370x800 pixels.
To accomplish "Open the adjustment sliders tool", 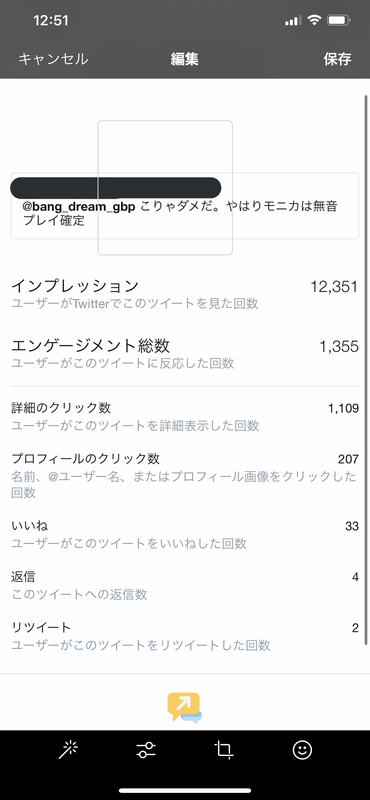I will point(146,750).
